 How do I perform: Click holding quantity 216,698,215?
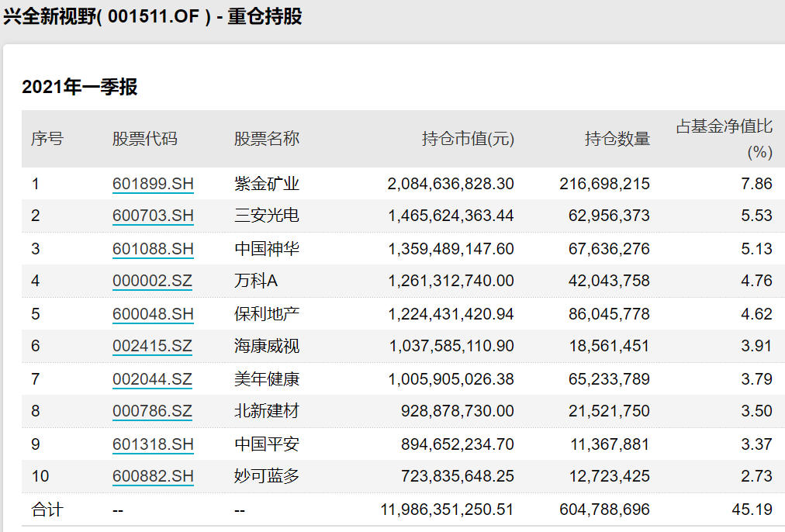(x=605, y=184)
